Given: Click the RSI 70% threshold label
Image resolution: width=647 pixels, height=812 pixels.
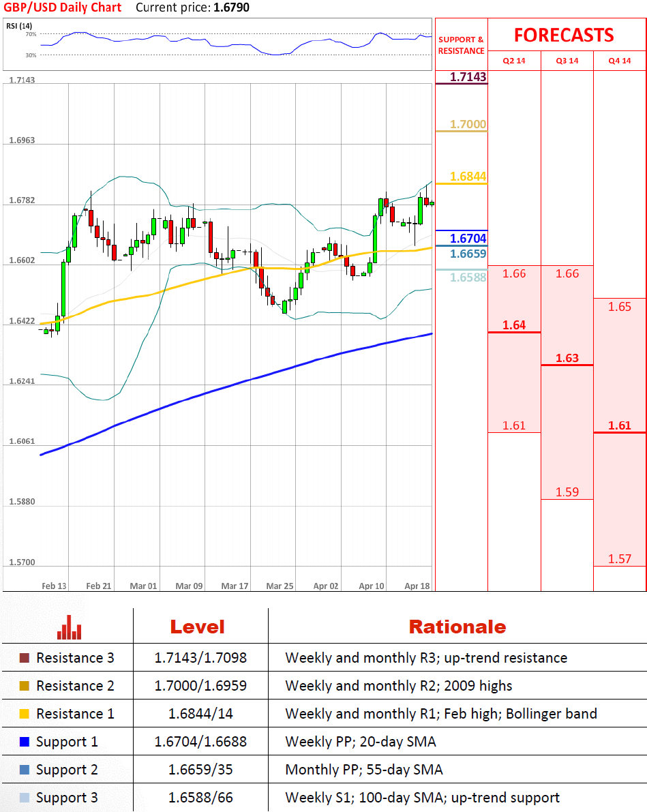Looking at the screenshot, I should click(31, 34).
